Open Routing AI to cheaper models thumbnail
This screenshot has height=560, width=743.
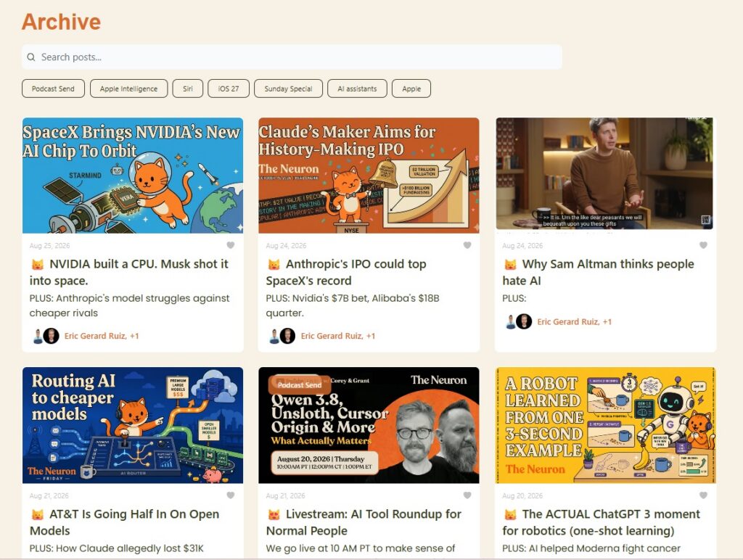point(133,426)
